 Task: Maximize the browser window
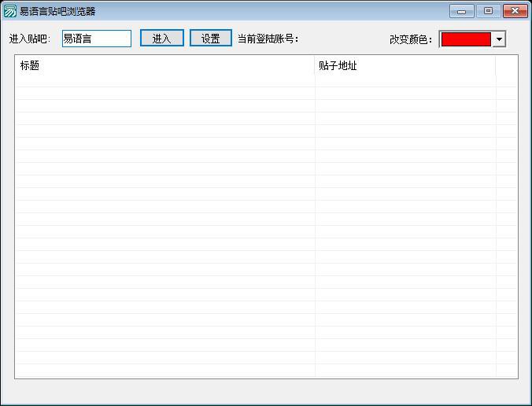[488, 11]
